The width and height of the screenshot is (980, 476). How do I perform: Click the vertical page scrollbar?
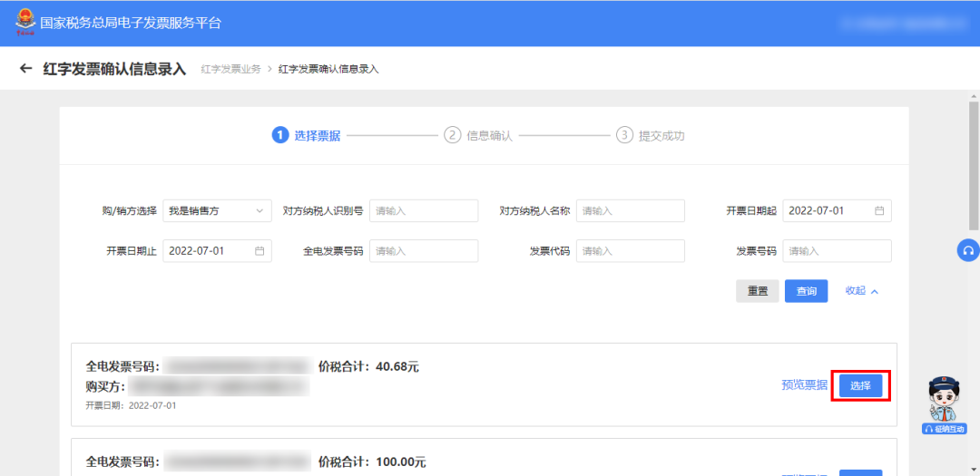coord(975,166)
